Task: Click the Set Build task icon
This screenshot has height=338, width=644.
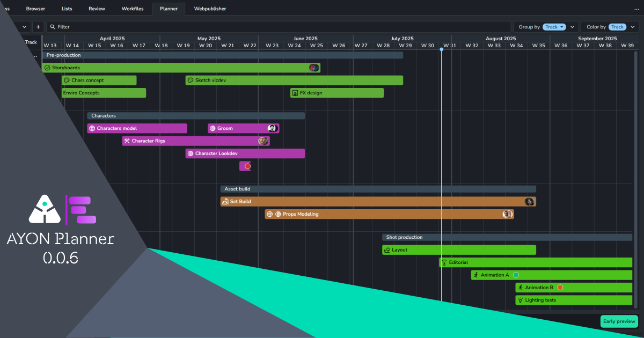Action: pos(225,202)
